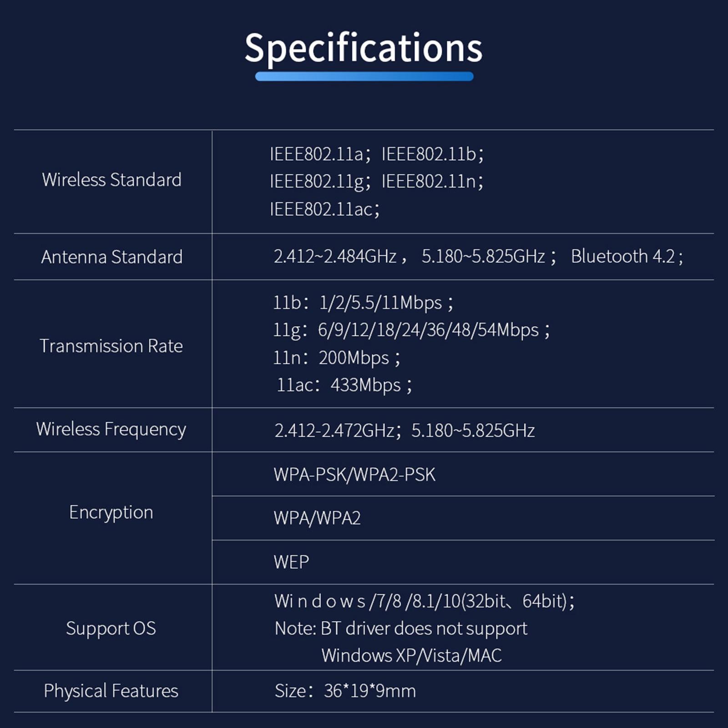
Task: Click the 2.412~2.484GHz antenna value
Action: tap(335, 257)
